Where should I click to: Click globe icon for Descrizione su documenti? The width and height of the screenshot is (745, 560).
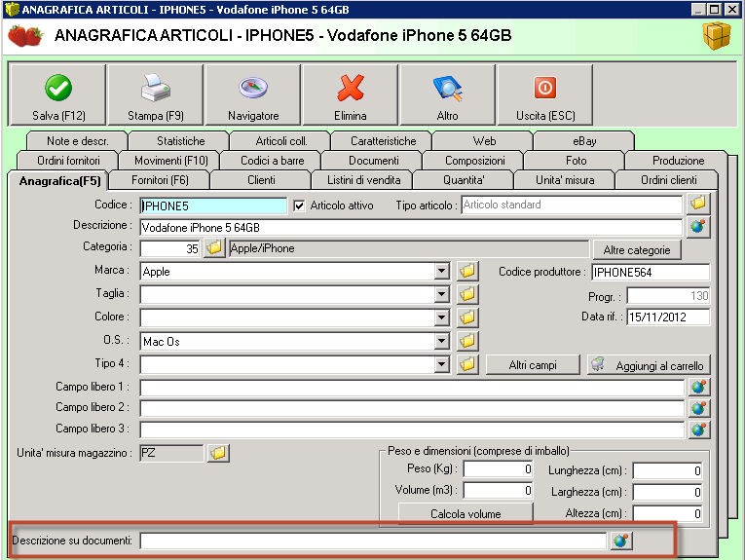[x=621, y=541]
